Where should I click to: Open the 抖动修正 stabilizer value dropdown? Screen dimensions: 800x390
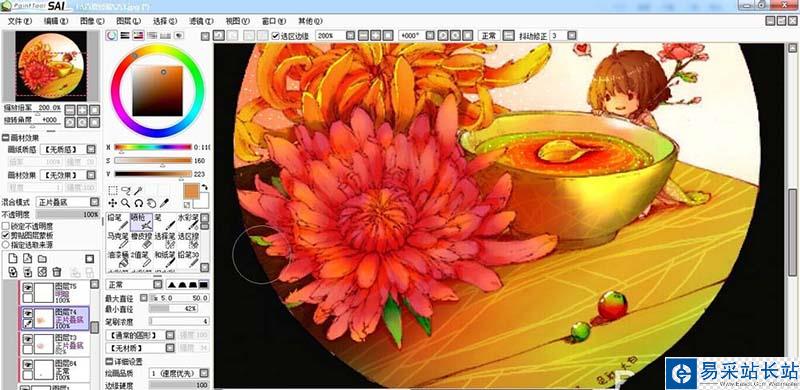(x=571, y=36)
